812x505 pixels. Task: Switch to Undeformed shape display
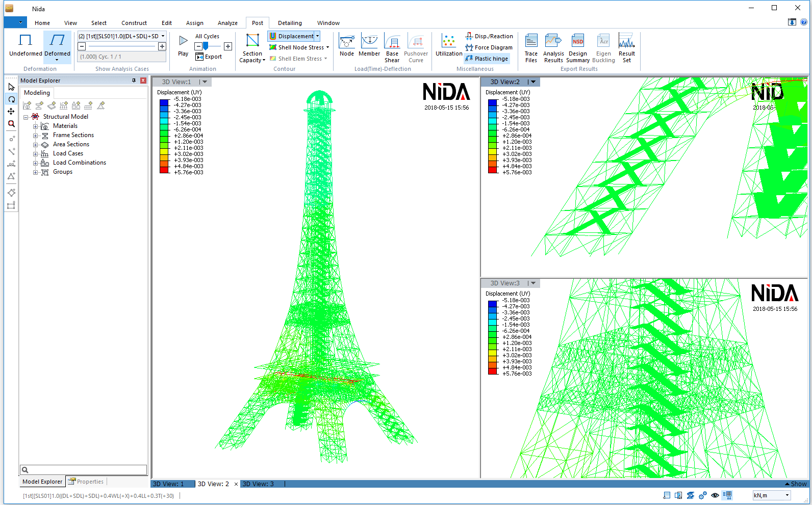(x=26, y=45)
